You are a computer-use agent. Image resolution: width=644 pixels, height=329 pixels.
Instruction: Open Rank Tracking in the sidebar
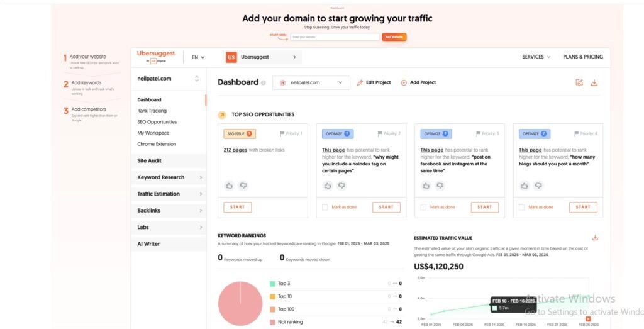click(152, 111)
